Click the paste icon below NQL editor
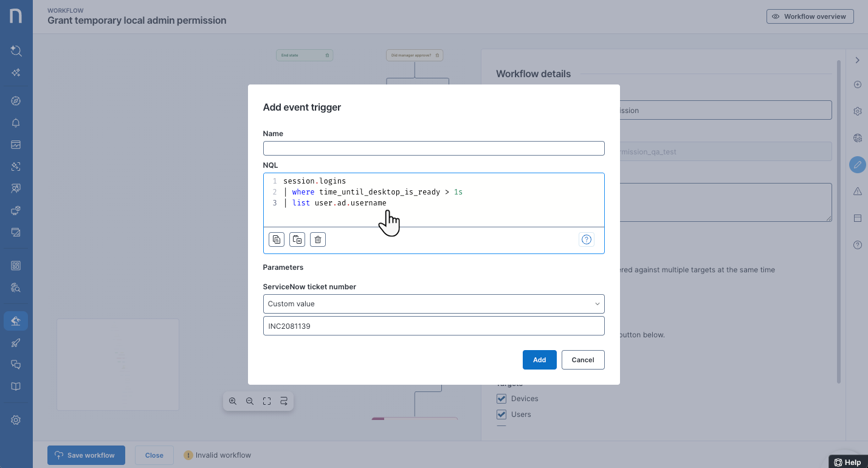Viewport: 868px width, 468px height. click(x=297, y=239)
